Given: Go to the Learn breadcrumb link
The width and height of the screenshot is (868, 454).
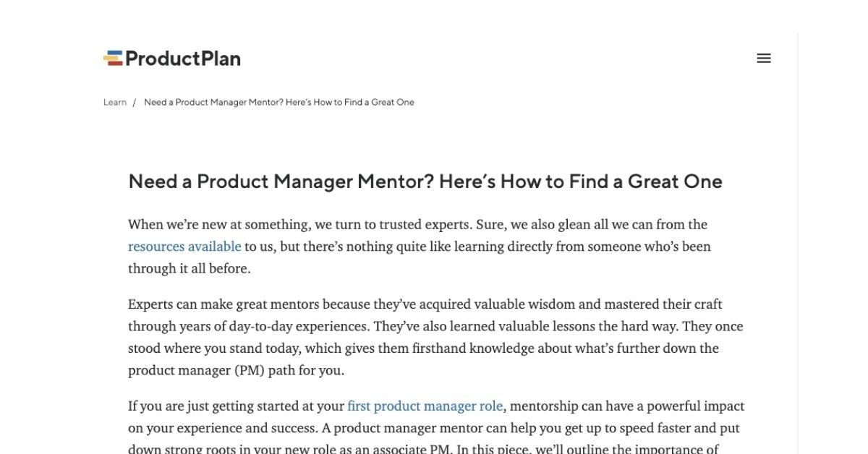Looking at the screenshot, I should pos(115,103).
